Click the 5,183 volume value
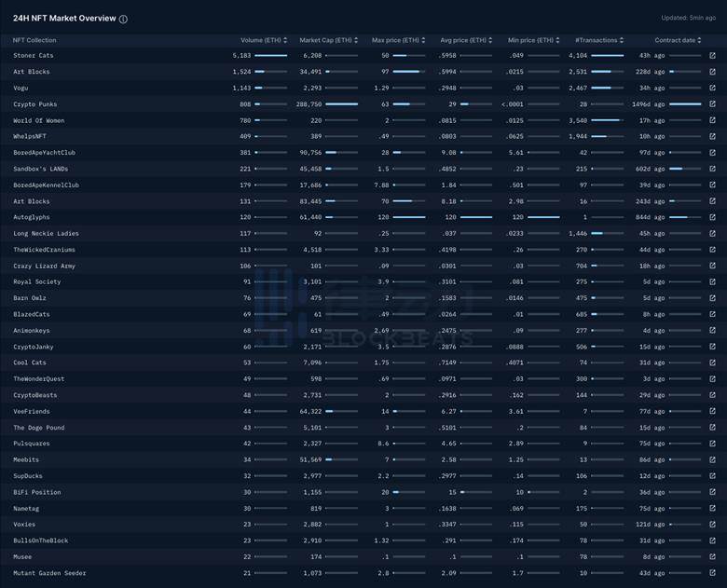 [241, 56]
